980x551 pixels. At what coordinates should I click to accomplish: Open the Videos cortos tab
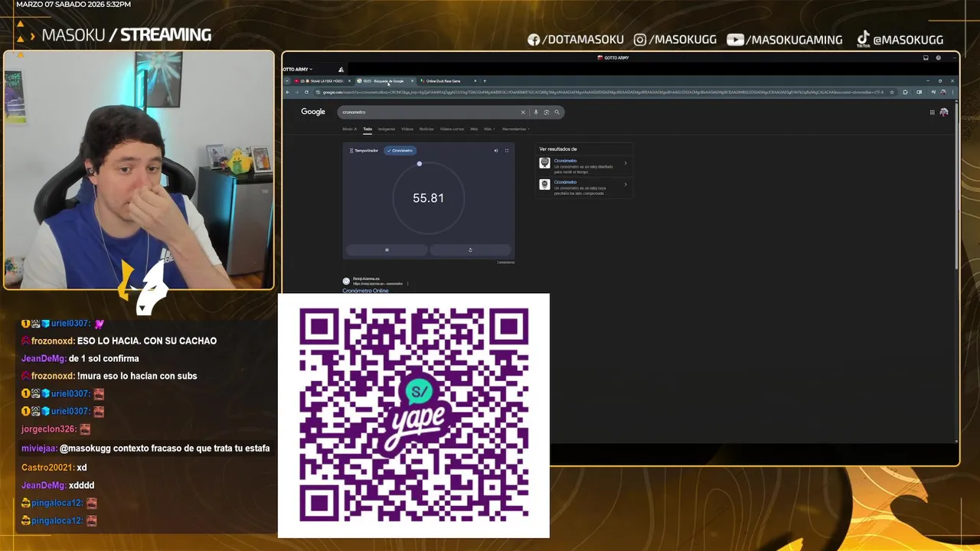452,129
